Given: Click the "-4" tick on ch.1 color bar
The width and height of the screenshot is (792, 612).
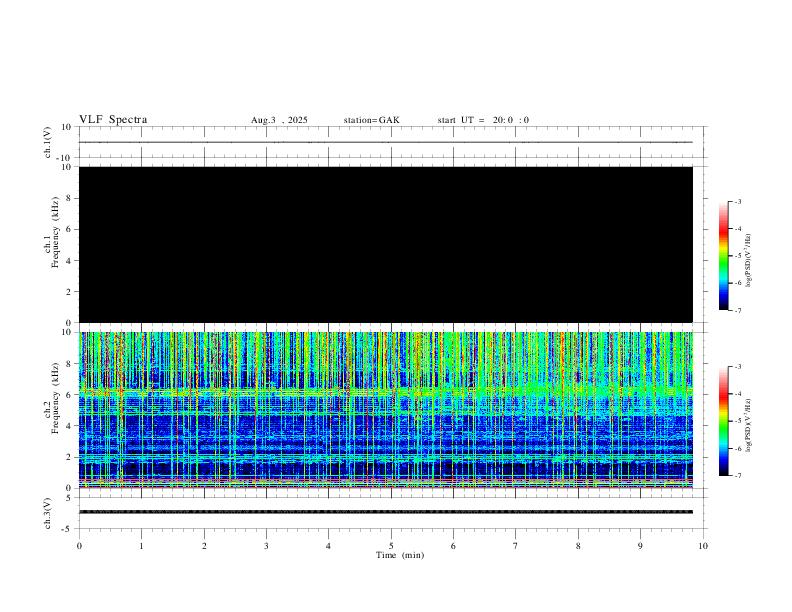Looking at the screenshot, I should (x=738, y=229).
